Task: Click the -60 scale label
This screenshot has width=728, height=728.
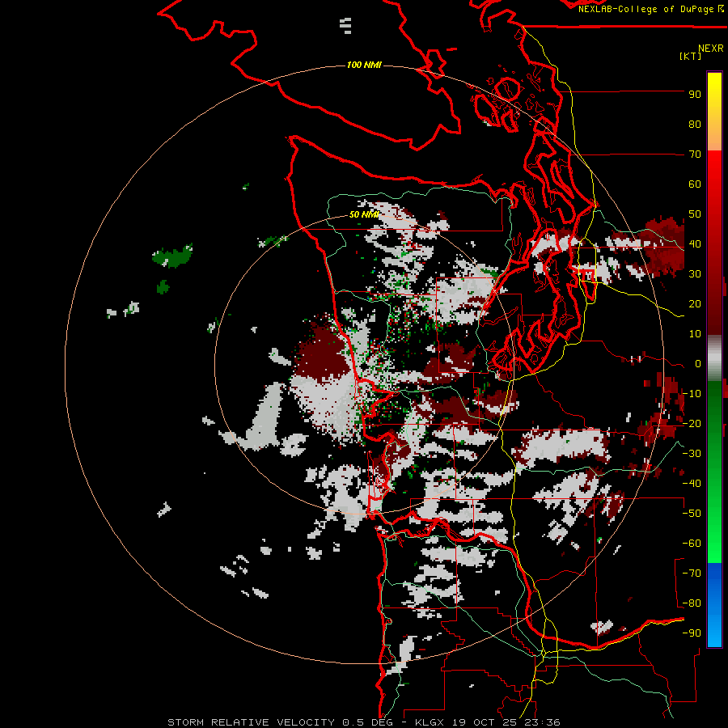Action: tap(692, 544)
